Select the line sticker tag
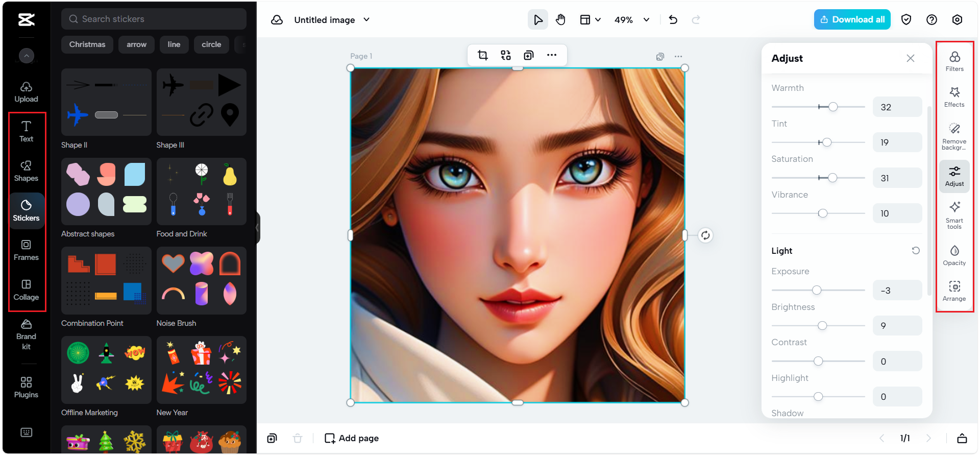The image size is (980, 456). [x=174, y=44]
